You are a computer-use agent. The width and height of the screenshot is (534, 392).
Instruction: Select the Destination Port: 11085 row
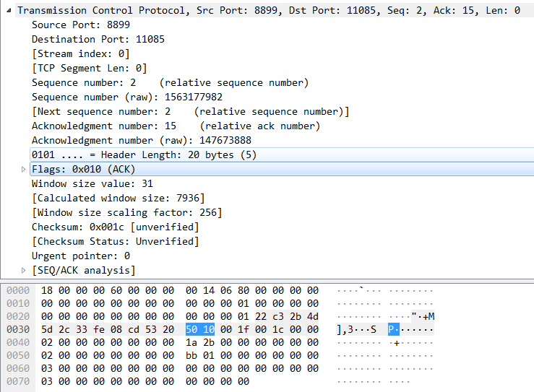(98, 40)
